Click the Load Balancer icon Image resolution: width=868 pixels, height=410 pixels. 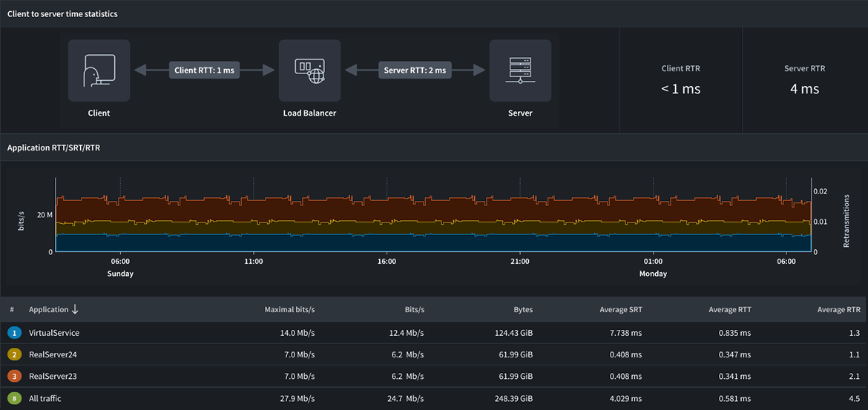[x=309, y=70]
